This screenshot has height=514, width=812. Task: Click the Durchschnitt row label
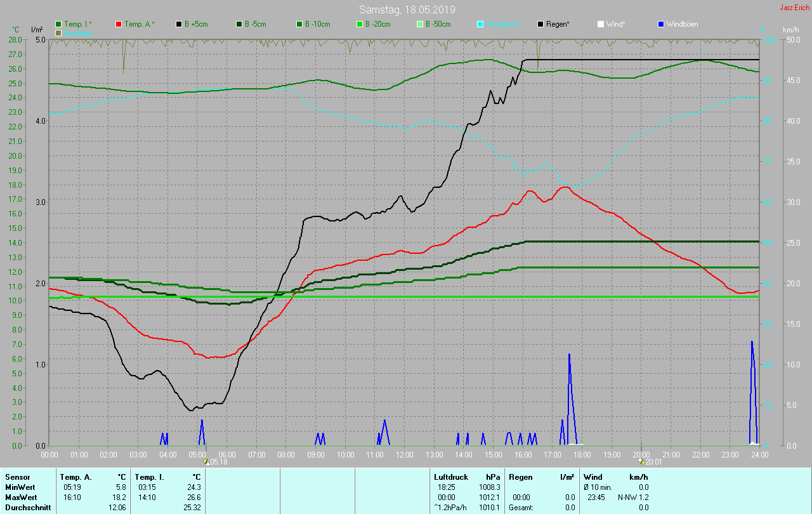click(x=27, y=508)
